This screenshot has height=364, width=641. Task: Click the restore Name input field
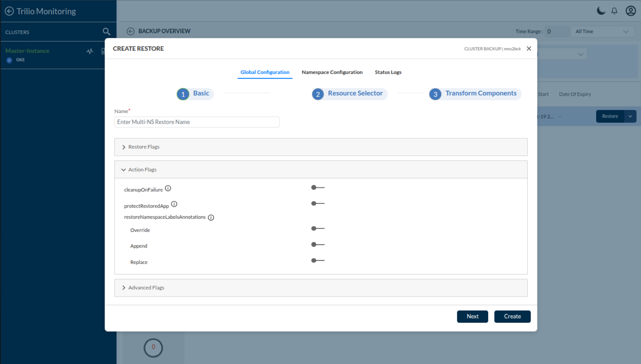coord(197,122)
